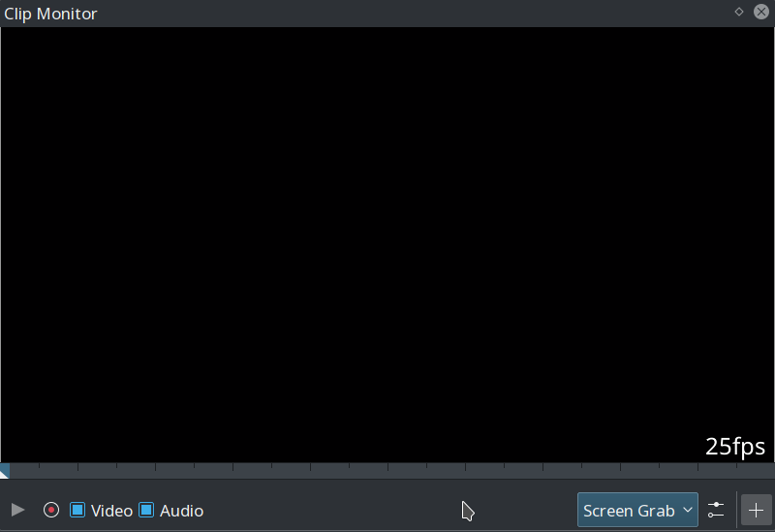Select the playhead marker at ruler start

5,472
